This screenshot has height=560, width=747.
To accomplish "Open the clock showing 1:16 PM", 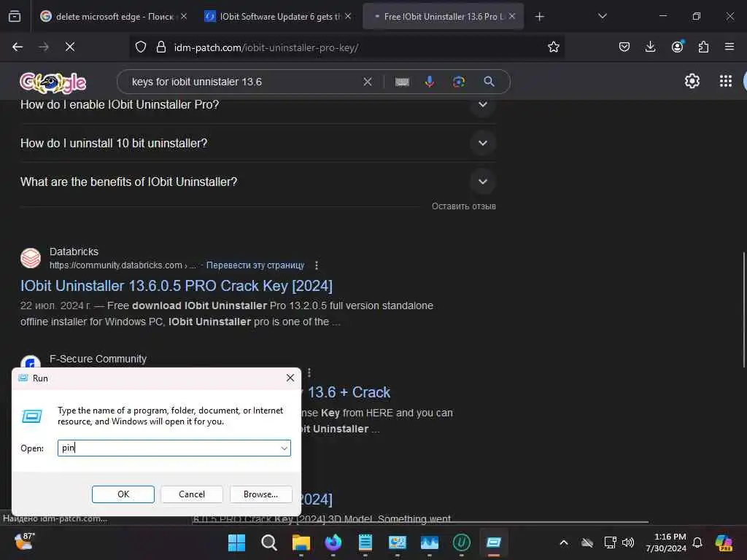I will pos(665,542).
